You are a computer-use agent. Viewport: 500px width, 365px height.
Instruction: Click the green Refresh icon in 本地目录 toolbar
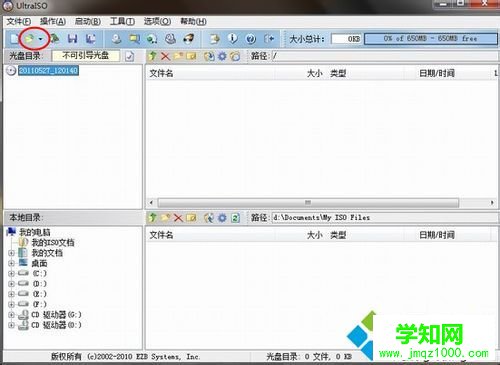pos(235,218)
